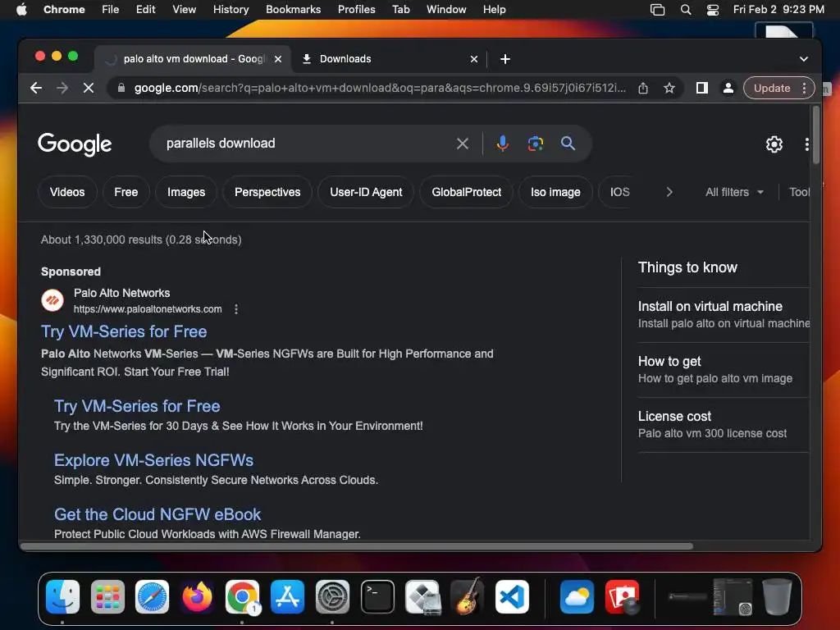Screen dimensions: 840x630
Task: Open the indented Try VM-Series for Free sitelink
Action: (x=137, y=406)
